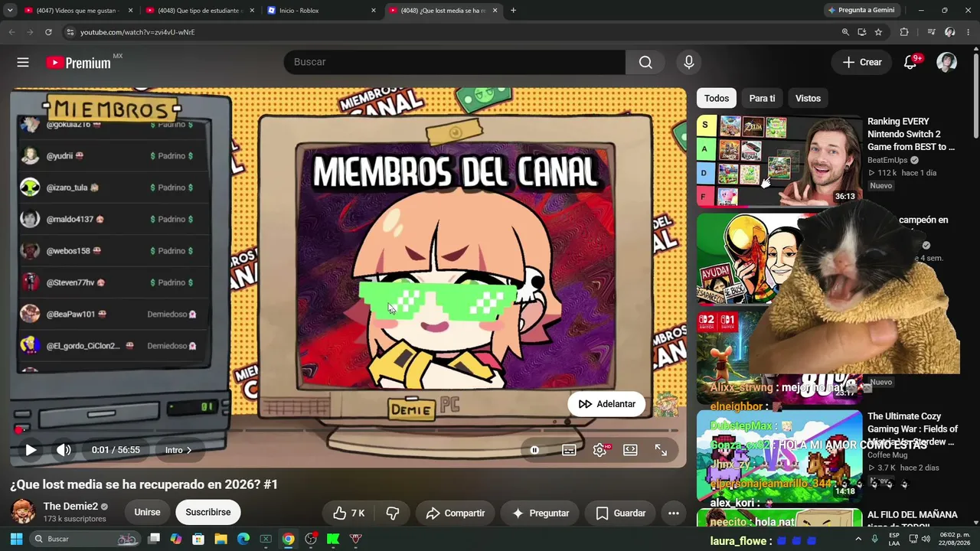Open the Crear create menu

click(x=862, y=62)
